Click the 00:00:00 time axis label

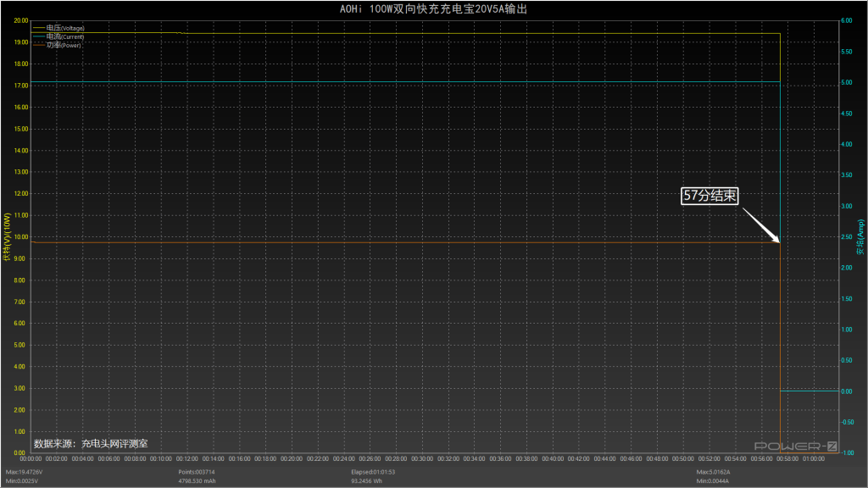[x=31, y=458]
